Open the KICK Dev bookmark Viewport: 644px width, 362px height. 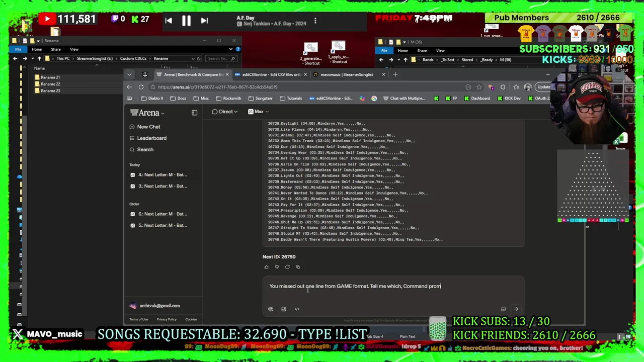pos(509,99)
